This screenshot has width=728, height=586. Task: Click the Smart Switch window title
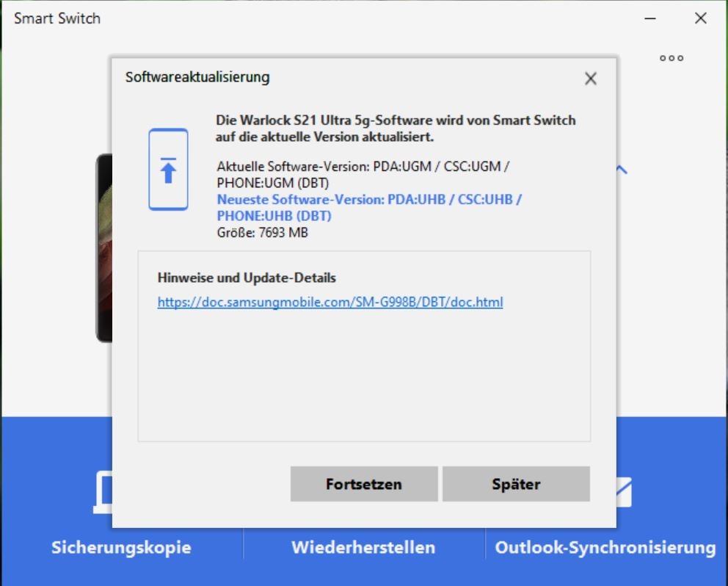click(x=57, y=18)
